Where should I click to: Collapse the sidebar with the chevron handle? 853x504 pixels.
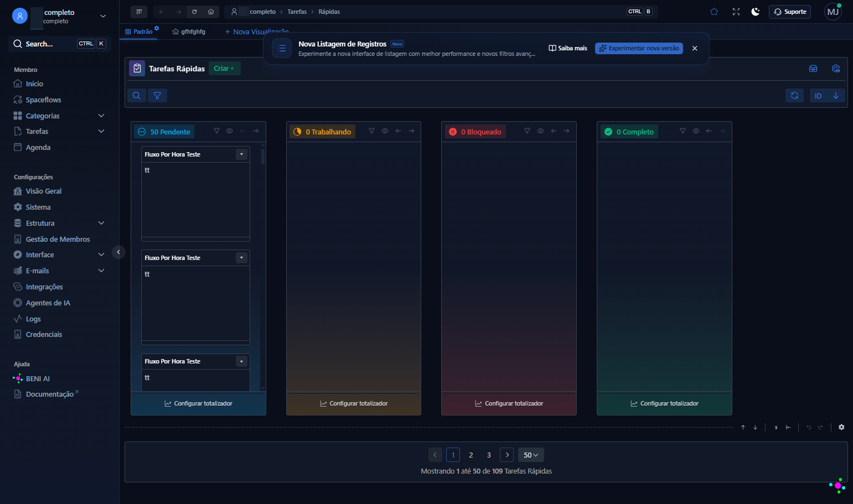tap(118, 252)
